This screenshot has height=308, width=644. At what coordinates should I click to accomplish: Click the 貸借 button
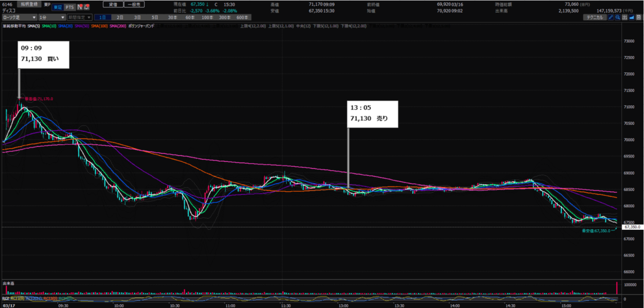click(113, 4)
